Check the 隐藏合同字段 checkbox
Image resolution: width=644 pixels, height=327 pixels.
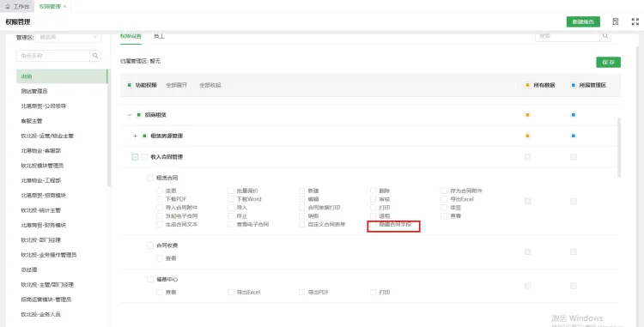(x=373, y=224)
